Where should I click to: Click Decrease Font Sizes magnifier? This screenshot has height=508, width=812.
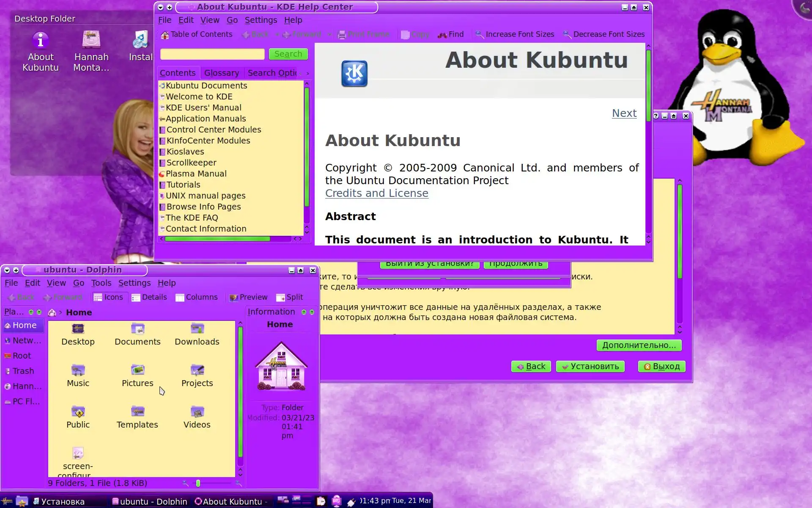567,34
